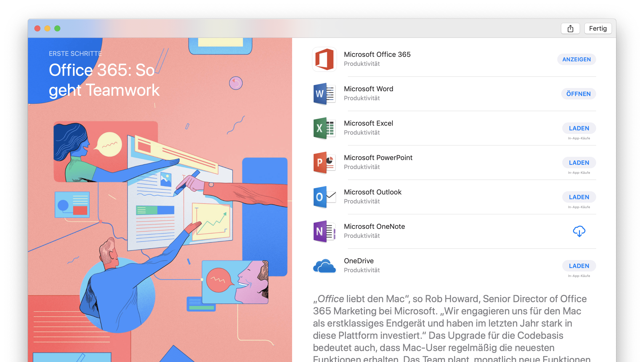Download OneNote using the cloud download icon
This screenshot has width=644, height=362.
click(579, 231)
